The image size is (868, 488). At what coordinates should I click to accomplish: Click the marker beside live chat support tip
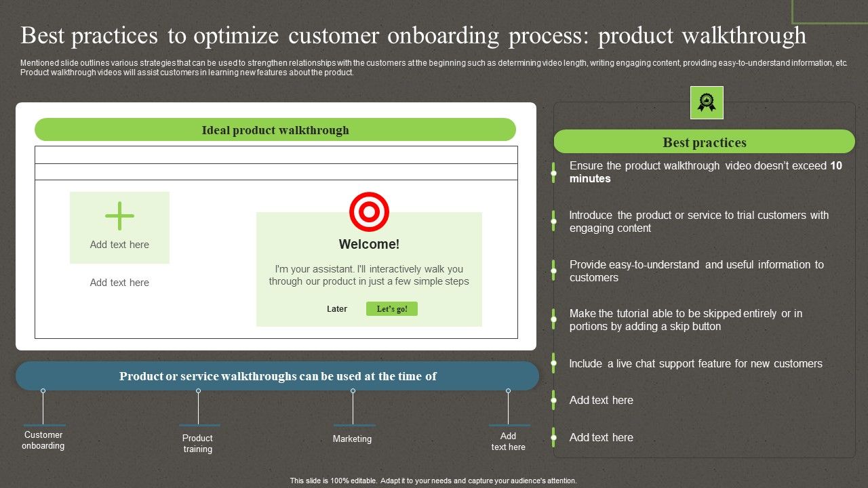[553, 363]
